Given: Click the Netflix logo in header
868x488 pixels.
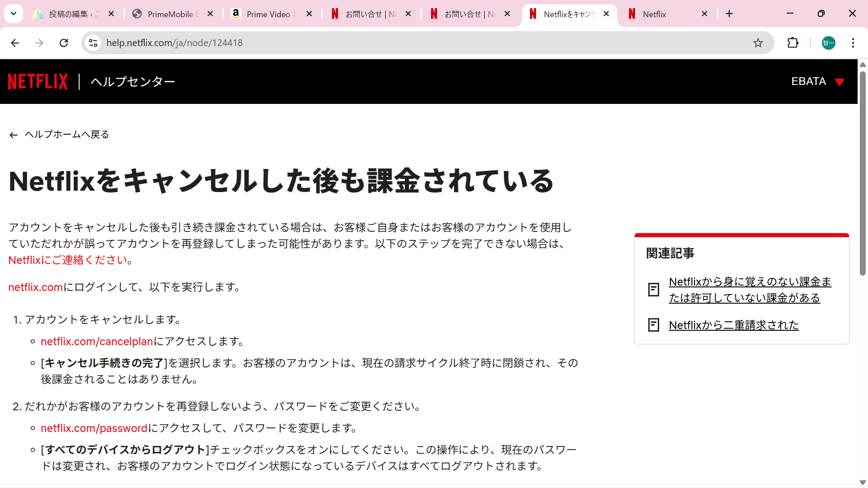Looking at the screenshot, I should pyautogui.click(x=38, y=82).
